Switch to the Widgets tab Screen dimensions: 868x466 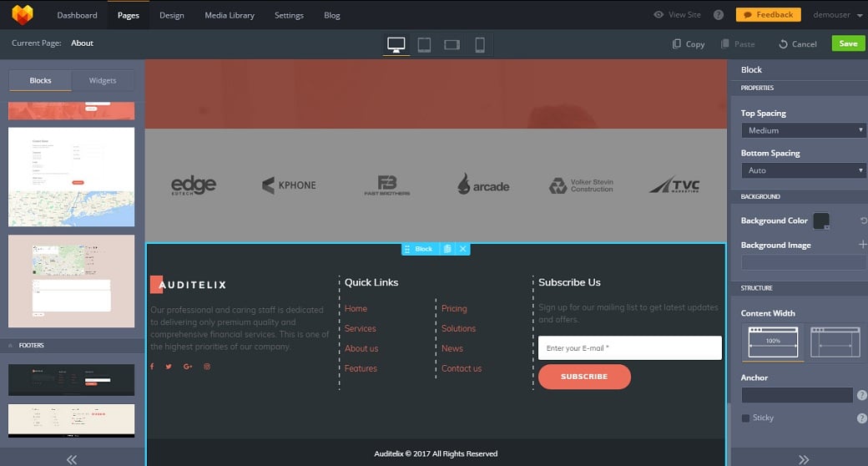coord(103,80)
